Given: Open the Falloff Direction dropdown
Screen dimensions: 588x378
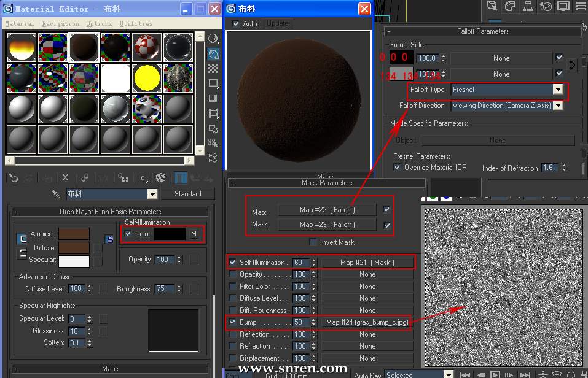Looking at the screenshot, I should [558, 106].
